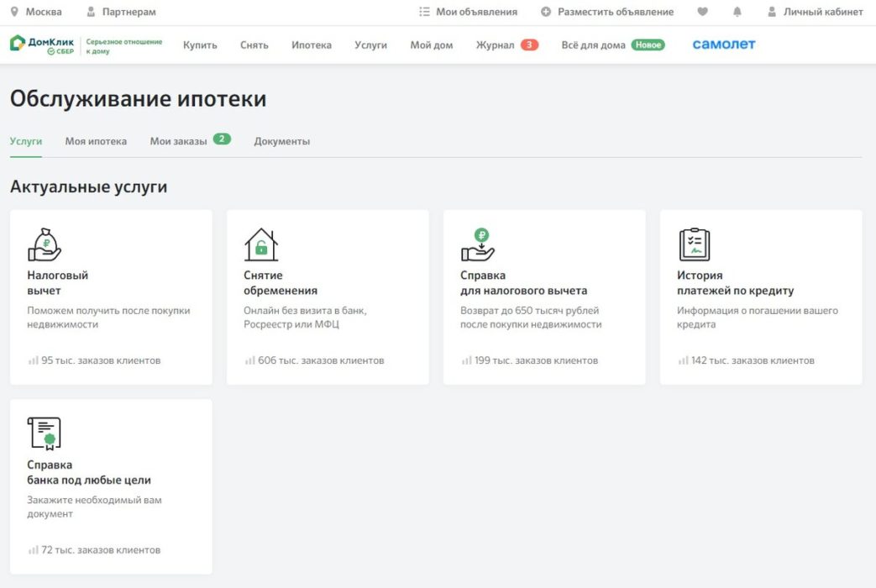Open favorites via the heart icon
Screen dimensions: 876x588
[x=703, y=12]
